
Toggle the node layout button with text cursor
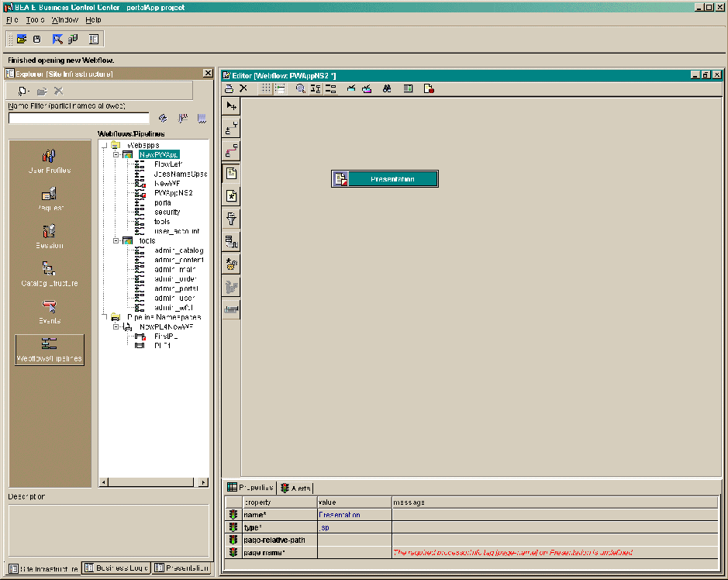316,88
